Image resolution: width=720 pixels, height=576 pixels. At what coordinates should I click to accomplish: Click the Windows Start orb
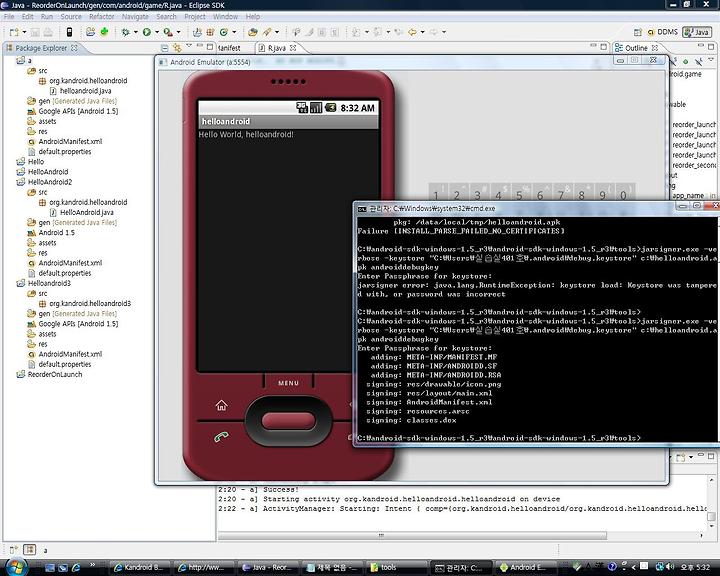pyautogui.click(x=16, y=567)
